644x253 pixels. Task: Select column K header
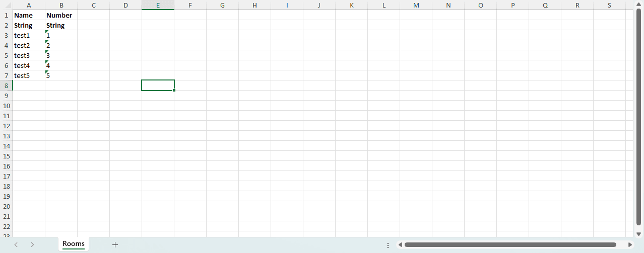351,5
